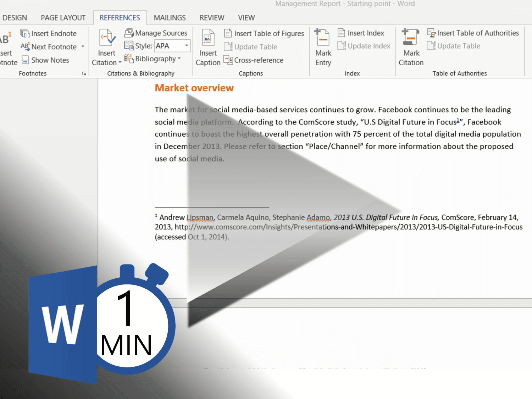Click the Manage Sources icon

128,33
